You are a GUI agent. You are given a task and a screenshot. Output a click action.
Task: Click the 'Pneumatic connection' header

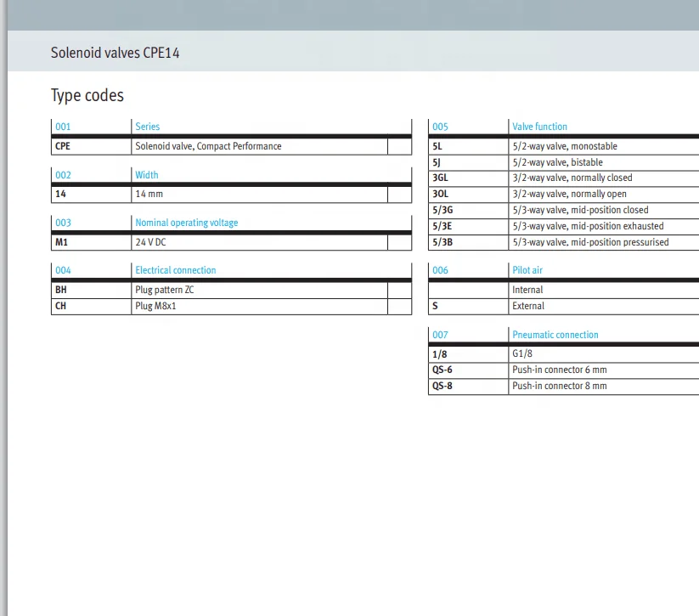click(x=555, y=335)
